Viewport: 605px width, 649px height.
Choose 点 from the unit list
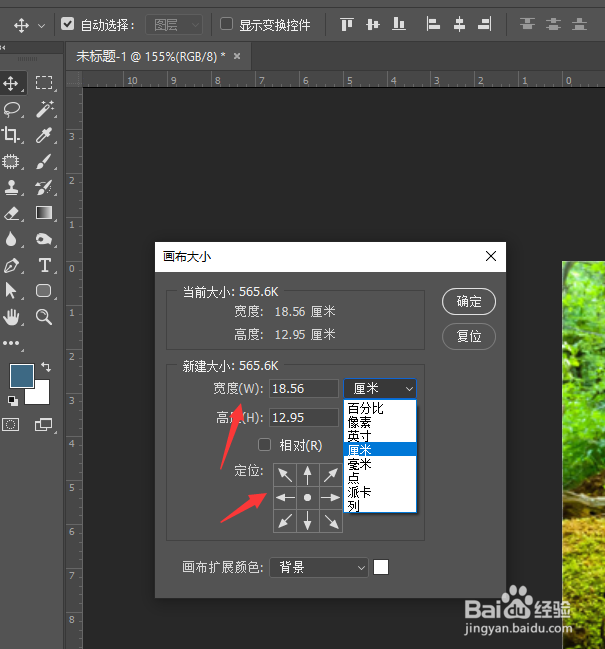(380, 478)
